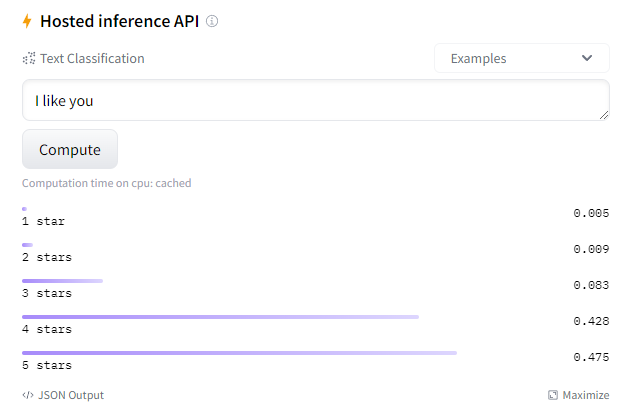The width and height of the screenshot is (632, 418).
Task: Click the 'I like you' text input
Action: pos(315,101)
